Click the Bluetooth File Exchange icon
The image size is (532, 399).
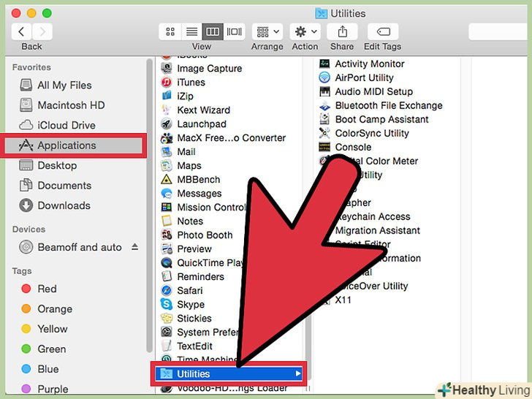(324, 105)
